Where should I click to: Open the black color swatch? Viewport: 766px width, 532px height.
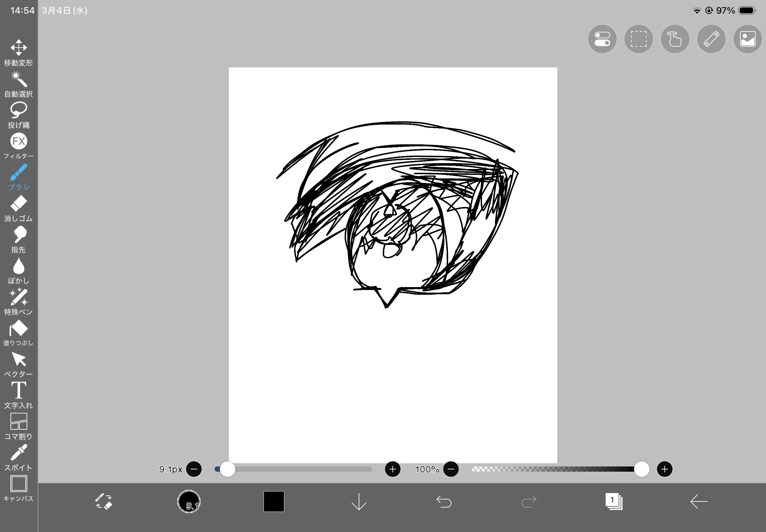pos(274,501)
